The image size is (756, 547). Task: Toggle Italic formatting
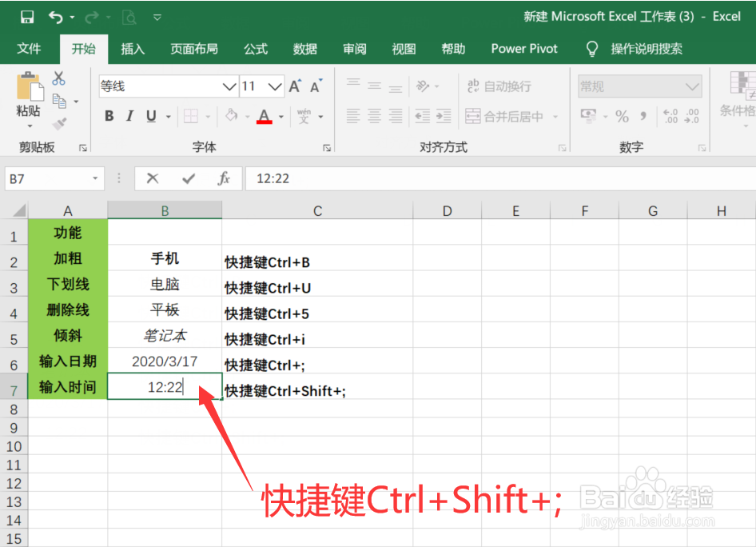point(129,116)
